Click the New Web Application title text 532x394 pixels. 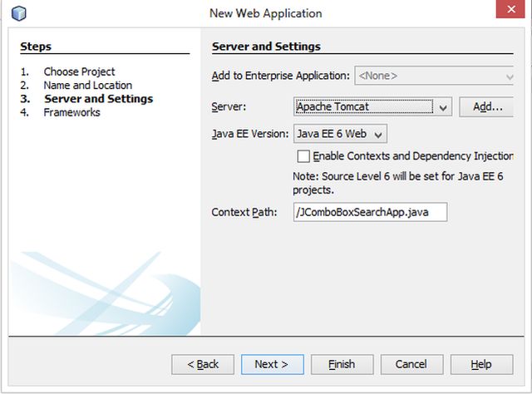[x=266, y=13]
